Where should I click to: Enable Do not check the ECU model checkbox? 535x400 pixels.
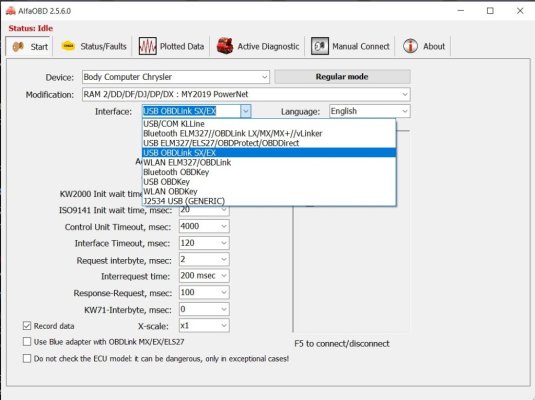click(x=27, y=358)
